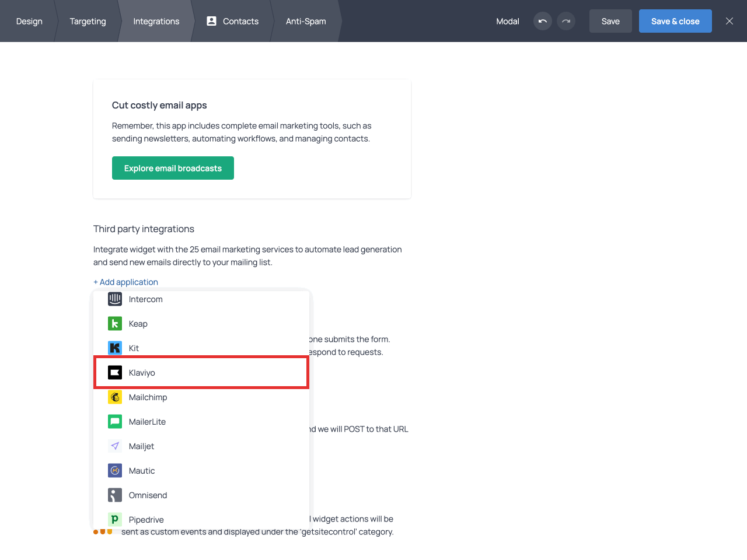Image resolution: width=747 pixels, height=560 pixels.
Task: Click the Mautic logo icon
Action: (115, 471)
